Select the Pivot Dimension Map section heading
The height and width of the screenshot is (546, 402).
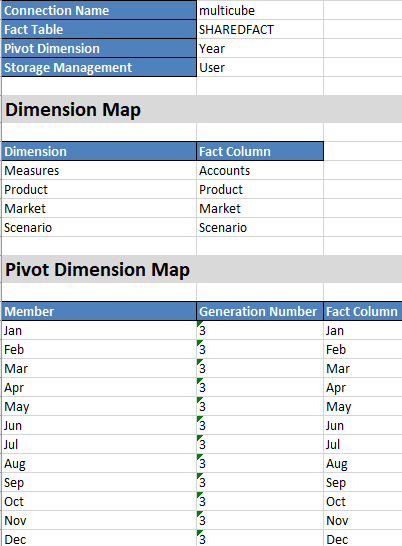pyautogui.click(x=202, y=269)
